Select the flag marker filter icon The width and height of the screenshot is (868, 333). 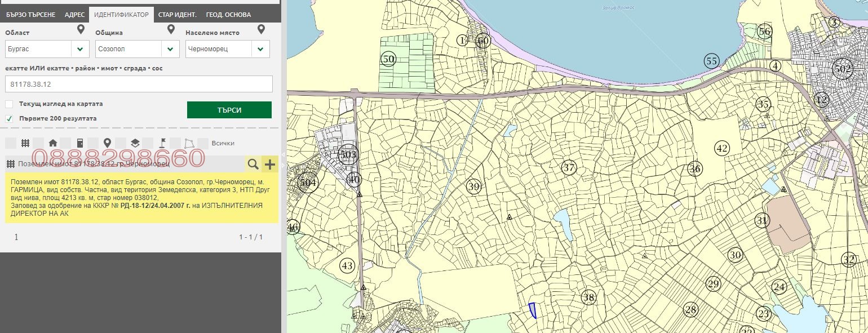click(x=162, y=143)
